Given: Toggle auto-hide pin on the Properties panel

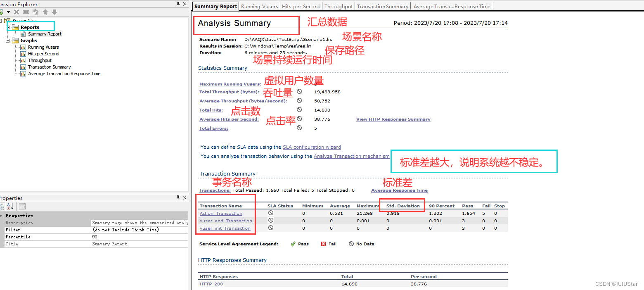Looking at the screenshot, I should (178, 198).
